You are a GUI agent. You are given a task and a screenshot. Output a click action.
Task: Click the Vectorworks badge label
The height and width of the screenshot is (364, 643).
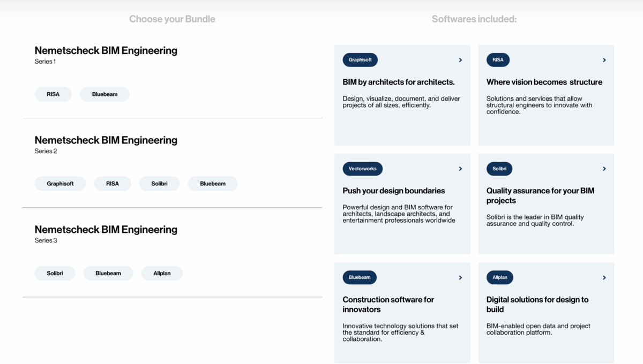(363, 169)
